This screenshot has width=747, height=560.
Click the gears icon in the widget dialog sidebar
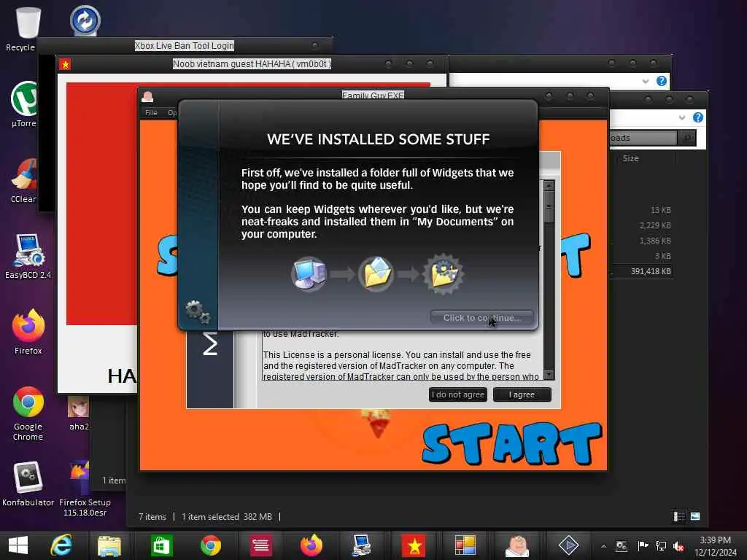click(x=198, y=312)
